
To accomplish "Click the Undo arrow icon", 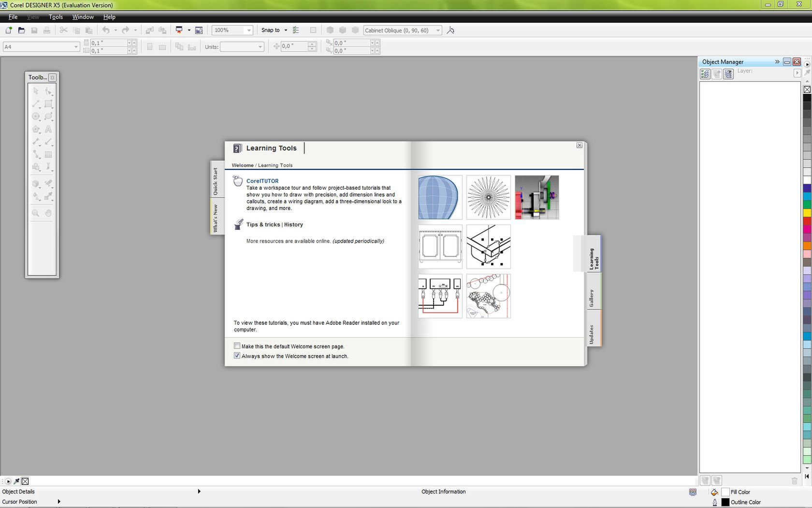I will (x=106, y=30).
